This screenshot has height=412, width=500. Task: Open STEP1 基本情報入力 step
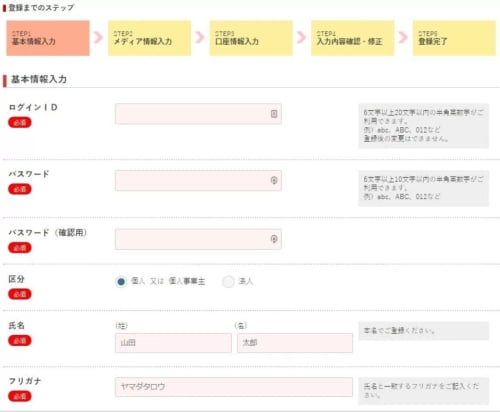click(x=48, y=38)
